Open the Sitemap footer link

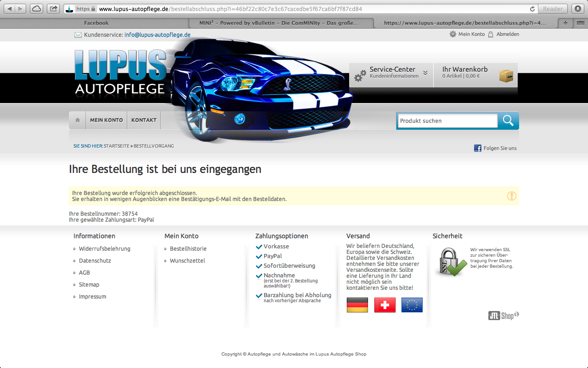point(89,285)
